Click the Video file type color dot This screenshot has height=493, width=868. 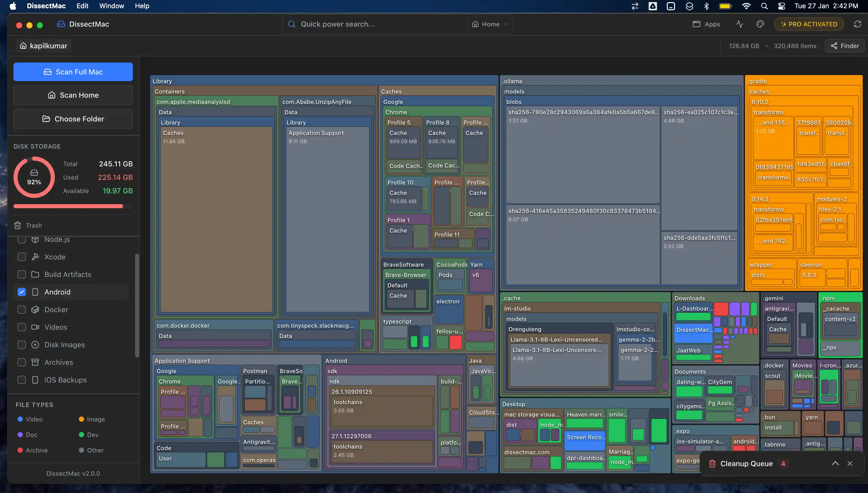coord(20,419)
